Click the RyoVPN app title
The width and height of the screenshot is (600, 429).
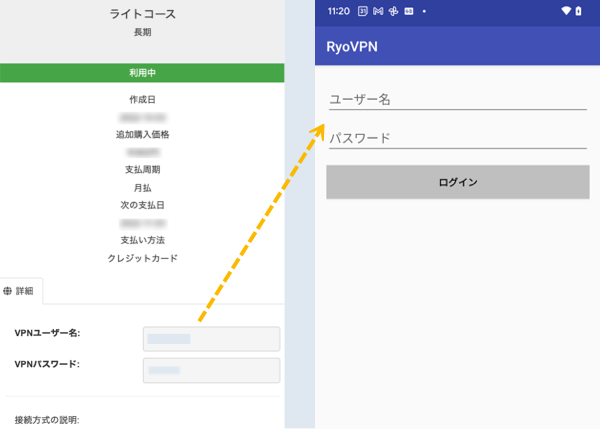(352, 47)
